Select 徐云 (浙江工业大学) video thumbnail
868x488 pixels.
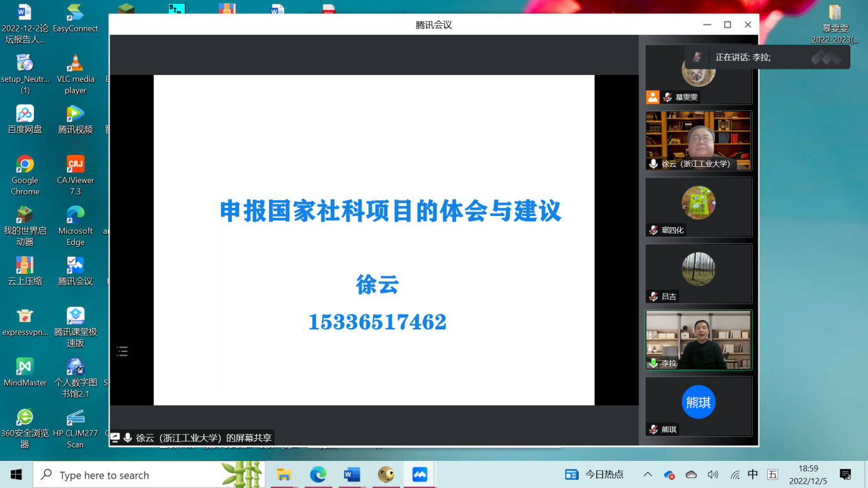(x=699, y=141)
